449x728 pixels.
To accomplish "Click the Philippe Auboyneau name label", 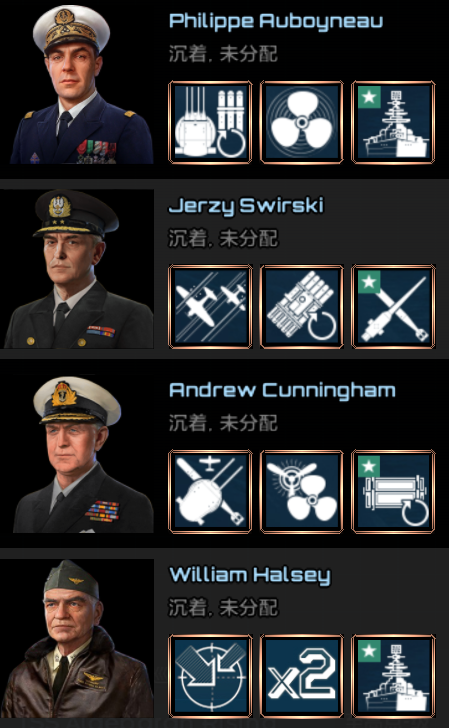I will coord(276,22).
